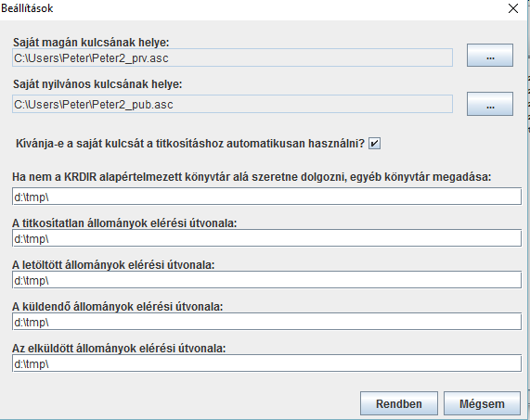Toggle automatic use of own key for encryption
The width and height of the screenshot is (530, 420).
(374, 143)
